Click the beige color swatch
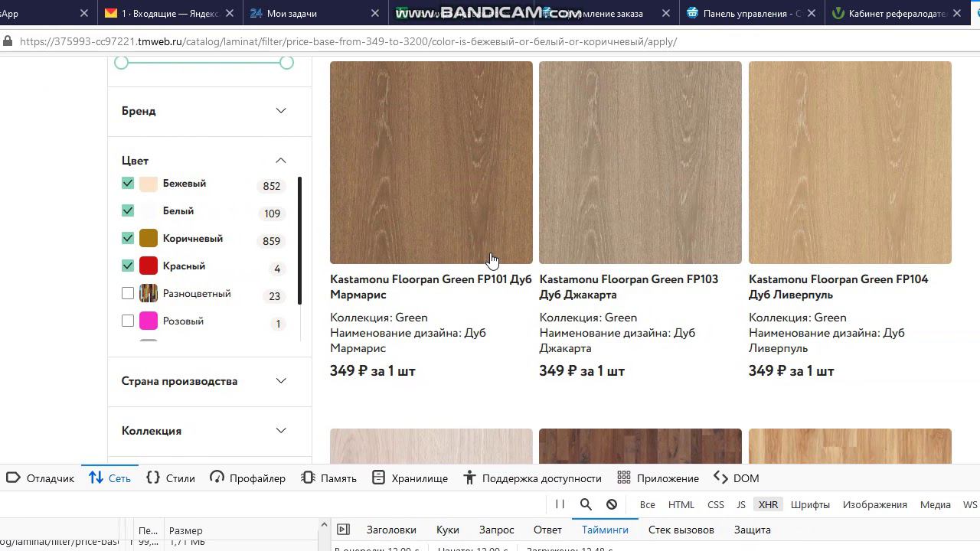The width and height of the screenshot is (980, 551). [x=149, y=184]
